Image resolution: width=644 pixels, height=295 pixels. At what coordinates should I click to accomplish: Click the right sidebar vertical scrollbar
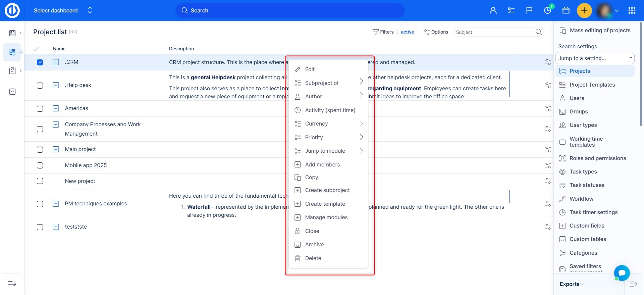(641, 74)
